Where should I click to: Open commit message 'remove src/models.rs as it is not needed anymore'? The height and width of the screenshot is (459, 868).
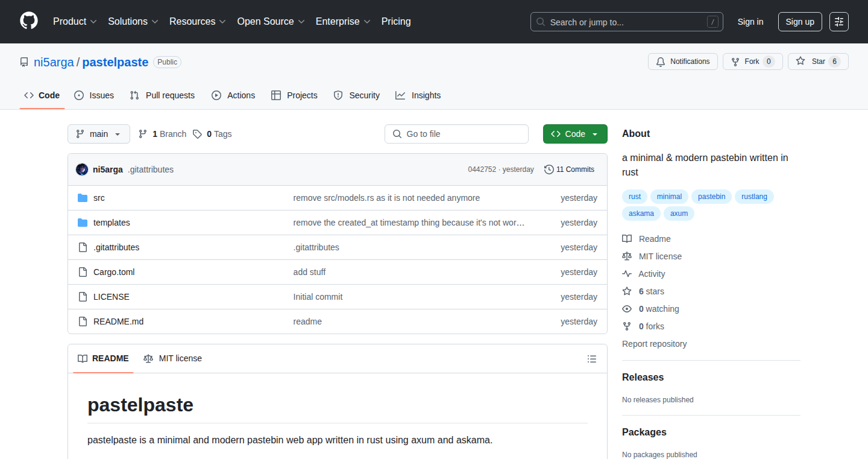(x=386, y=198)
